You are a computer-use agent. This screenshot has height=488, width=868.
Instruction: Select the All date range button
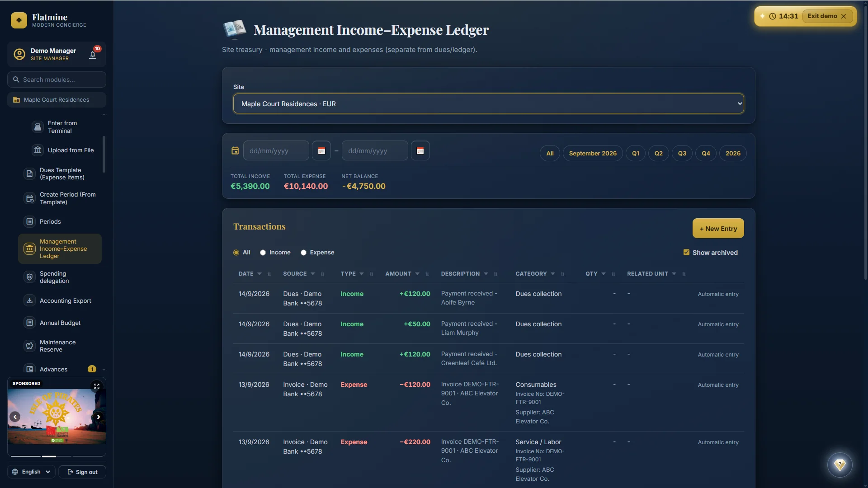point(550,153)
